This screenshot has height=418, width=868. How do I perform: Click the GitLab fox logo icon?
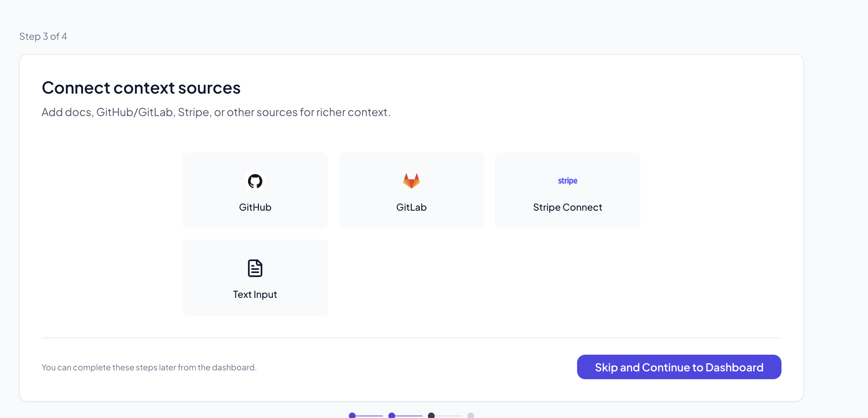coord(412,181)
